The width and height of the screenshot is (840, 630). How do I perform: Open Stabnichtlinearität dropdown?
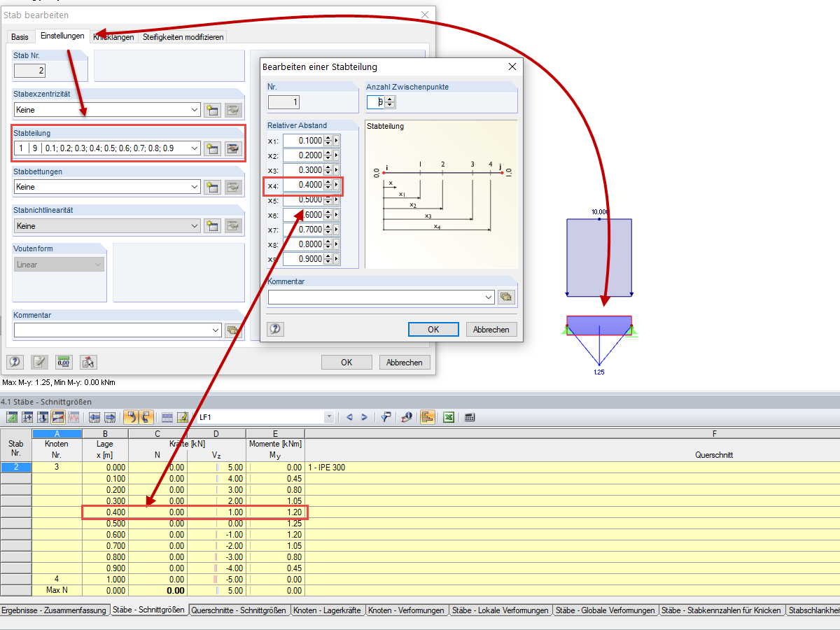pyautogui.click(x=195, y=226)
